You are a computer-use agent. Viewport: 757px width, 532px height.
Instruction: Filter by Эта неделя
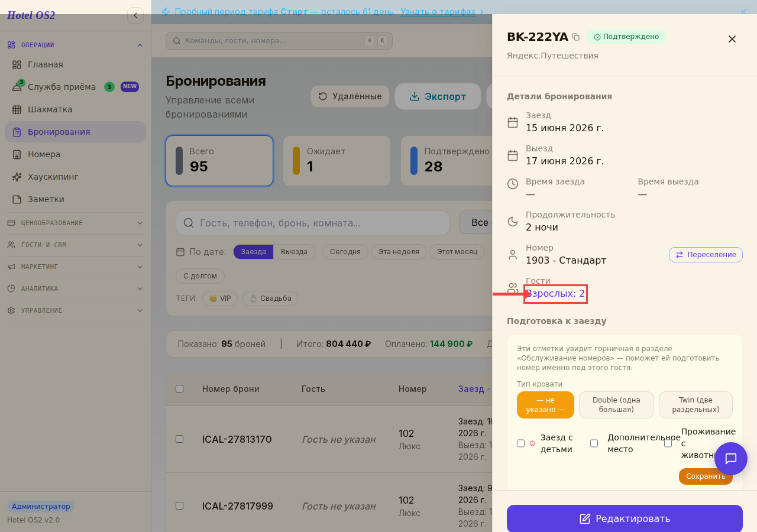[x=399, y=252]
